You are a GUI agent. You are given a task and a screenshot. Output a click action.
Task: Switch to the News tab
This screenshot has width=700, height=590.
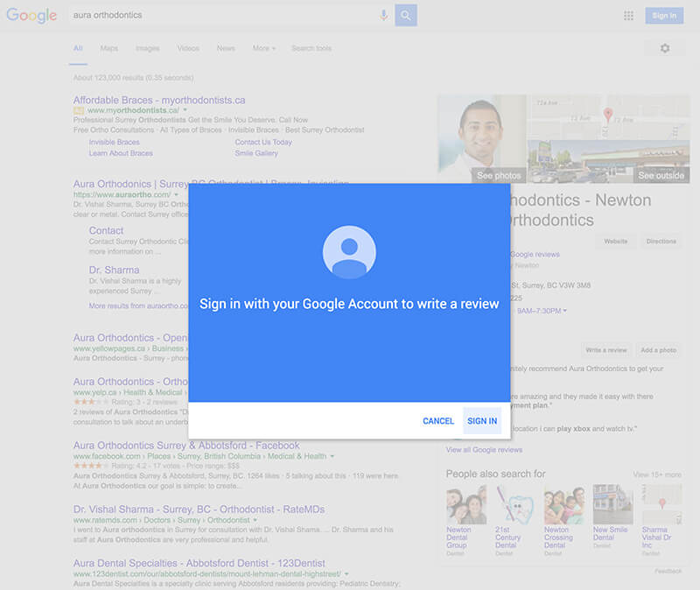tap(226, 48)
